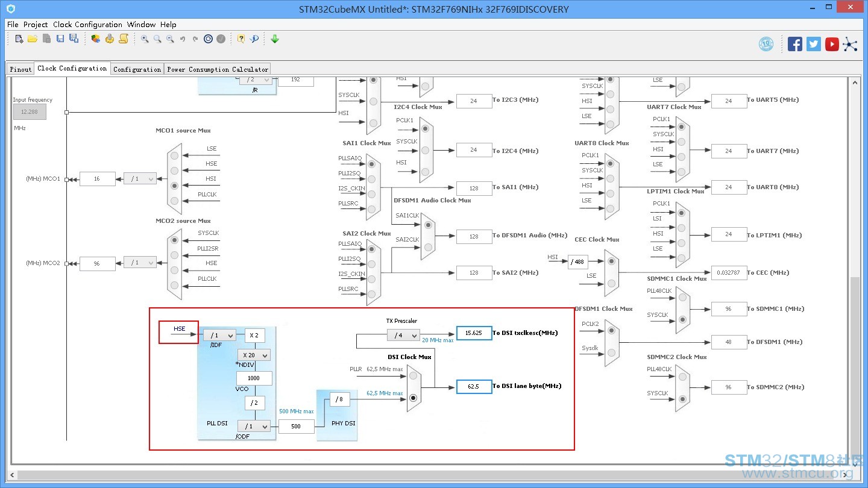Select SAI2CLK in DFSDM1 Audio Clock Mux
This screenshot has height=488, width=868.
(x=428, y=247)
